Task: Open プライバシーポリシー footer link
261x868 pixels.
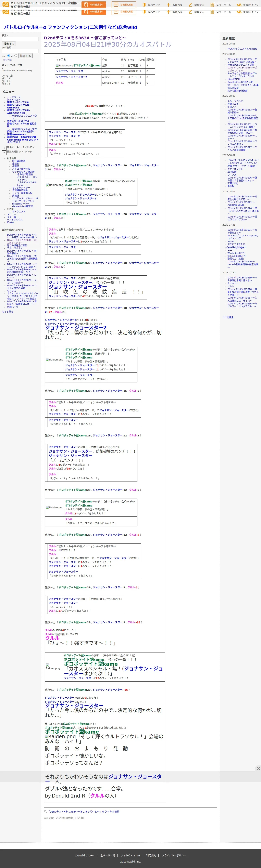Action: coord(174,856)
